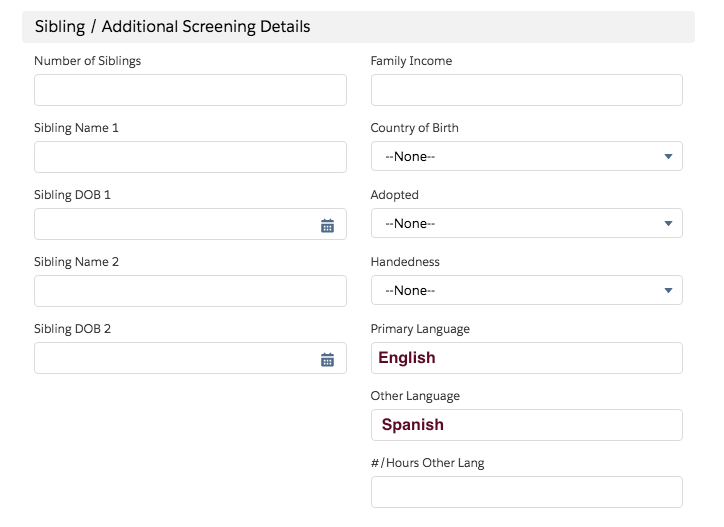Click the Sibling / Additional Screening Details header
The width and height of the screenshot is (724, 527).
tap(173, 27)
